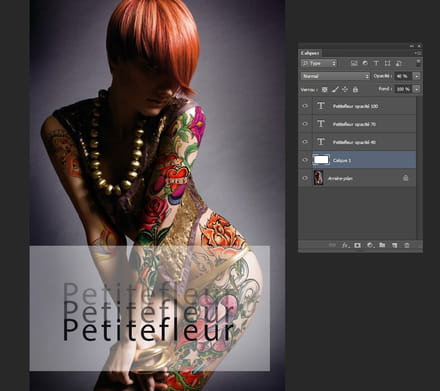
Task: Select the Calques panel tab
Action: [x=310, y=53]
